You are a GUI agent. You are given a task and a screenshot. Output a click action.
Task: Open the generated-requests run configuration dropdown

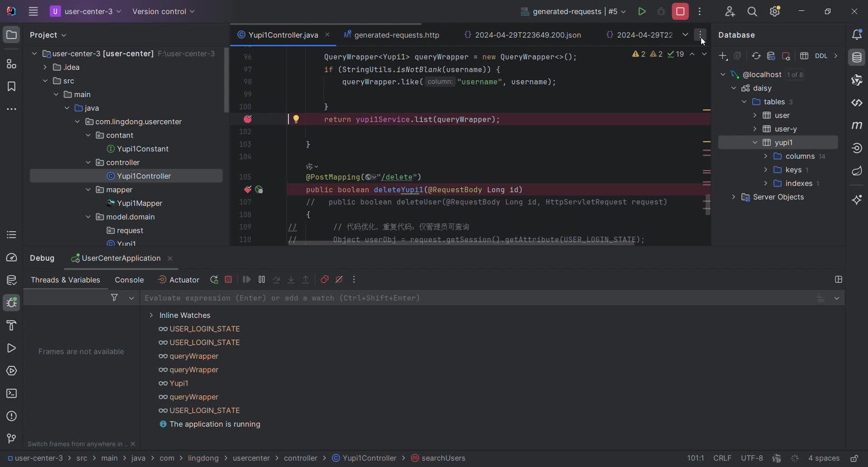(x=573, y=12)
